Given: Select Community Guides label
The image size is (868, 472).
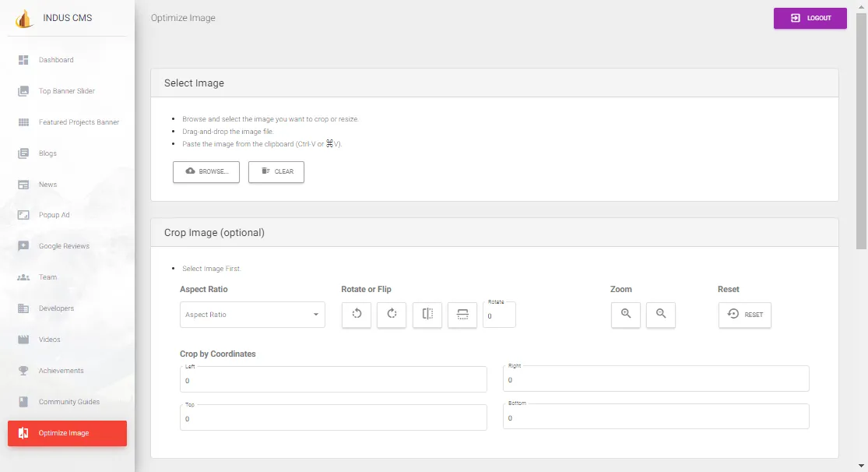Looking at the screenshot, I should point(69,402).
